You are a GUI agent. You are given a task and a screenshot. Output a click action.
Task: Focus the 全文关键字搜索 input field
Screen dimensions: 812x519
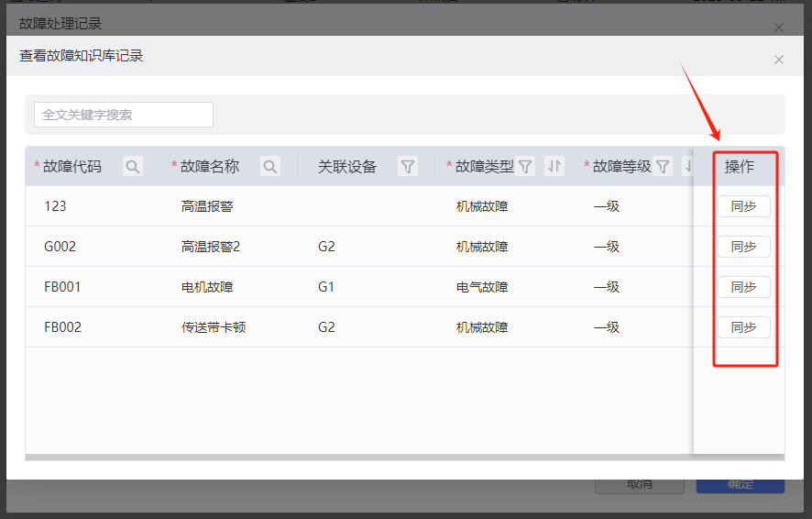(x=124, y=115)
